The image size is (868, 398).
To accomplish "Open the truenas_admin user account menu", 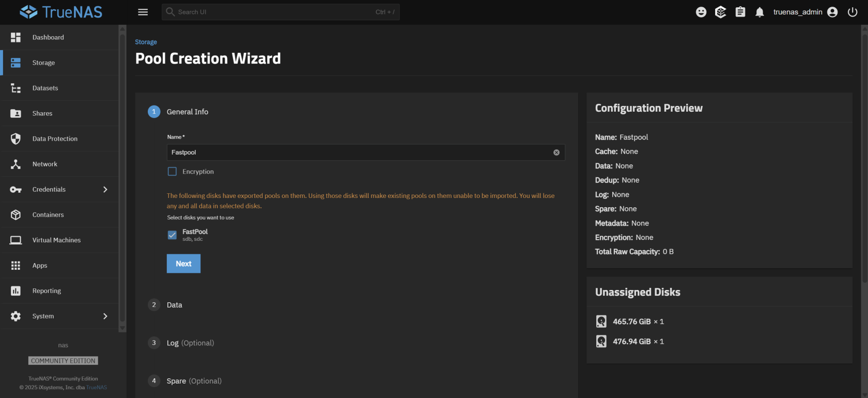I will point(804,12).
